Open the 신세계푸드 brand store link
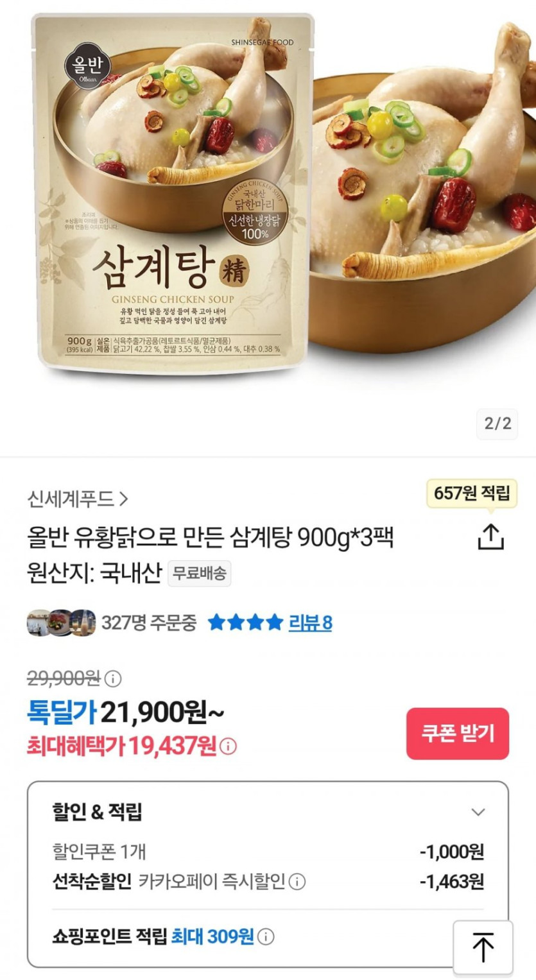Image resolution: width=536 pixels, height=980 pixels. (78, 498)
